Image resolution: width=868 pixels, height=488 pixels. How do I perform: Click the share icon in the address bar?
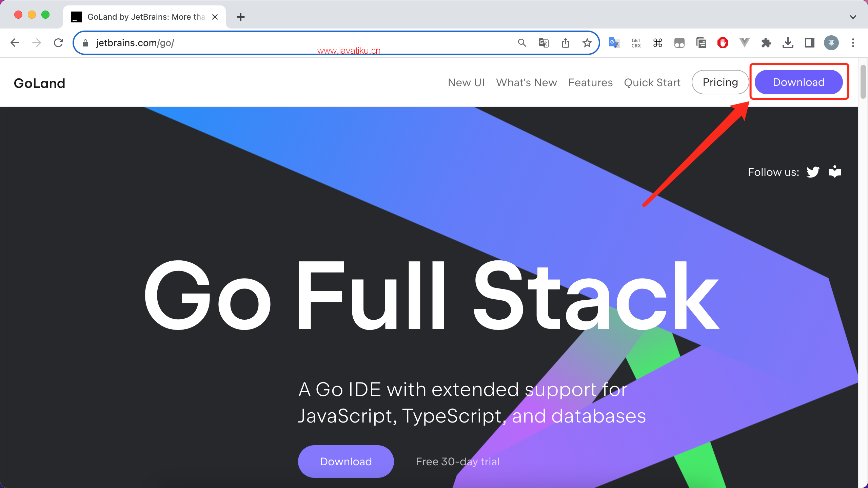pos(566,43)
